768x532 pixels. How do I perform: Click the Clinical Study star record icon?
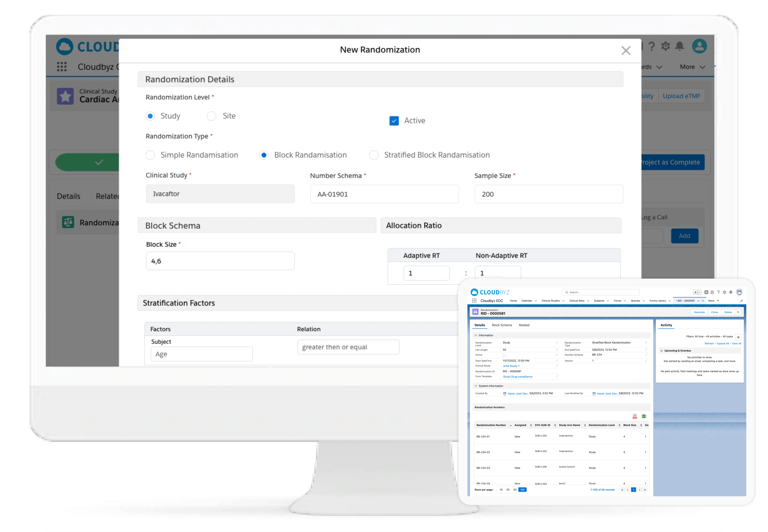65,96
